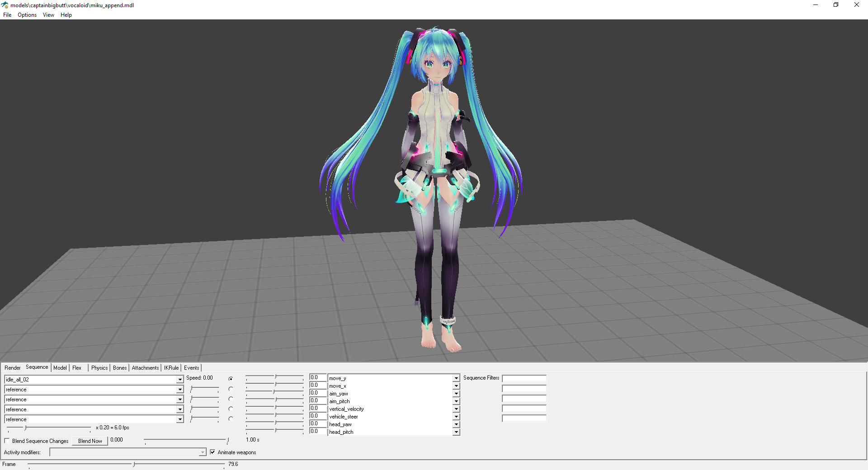
Task: Switch to the Attachments tab
Action: (145, 368)
